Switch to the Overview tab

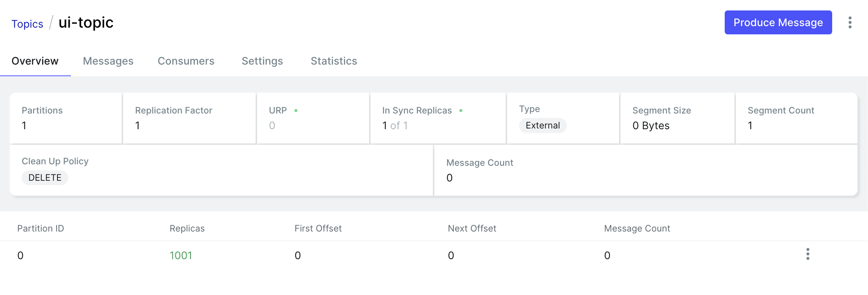point(35,61)
